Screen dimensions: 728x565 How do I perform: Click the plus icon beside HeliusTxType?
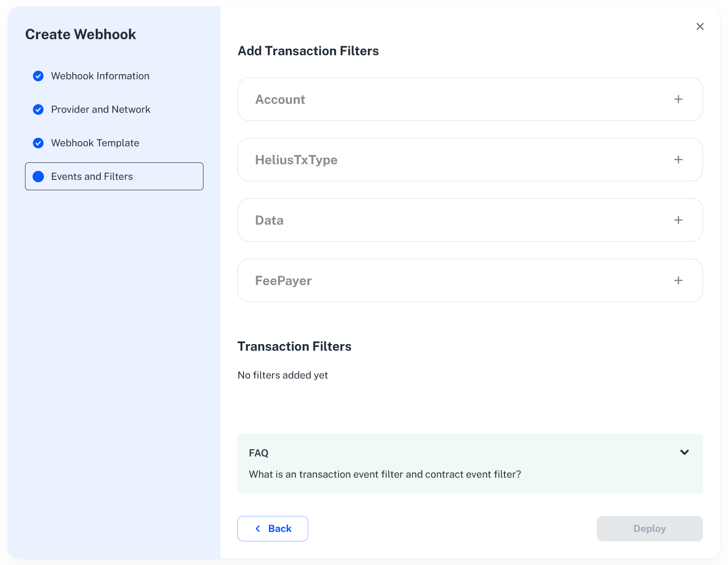tap(678, 160)
